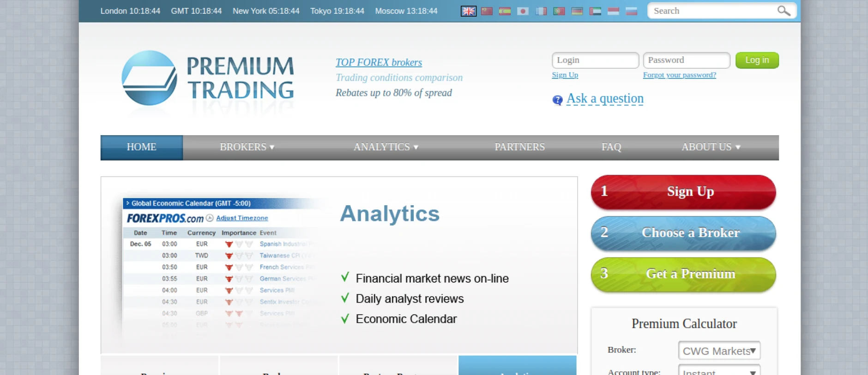Expand the ANALYTICS menu
Viewport: 868px width, 375px height.
pyautogui.click(x=386, y=147)
